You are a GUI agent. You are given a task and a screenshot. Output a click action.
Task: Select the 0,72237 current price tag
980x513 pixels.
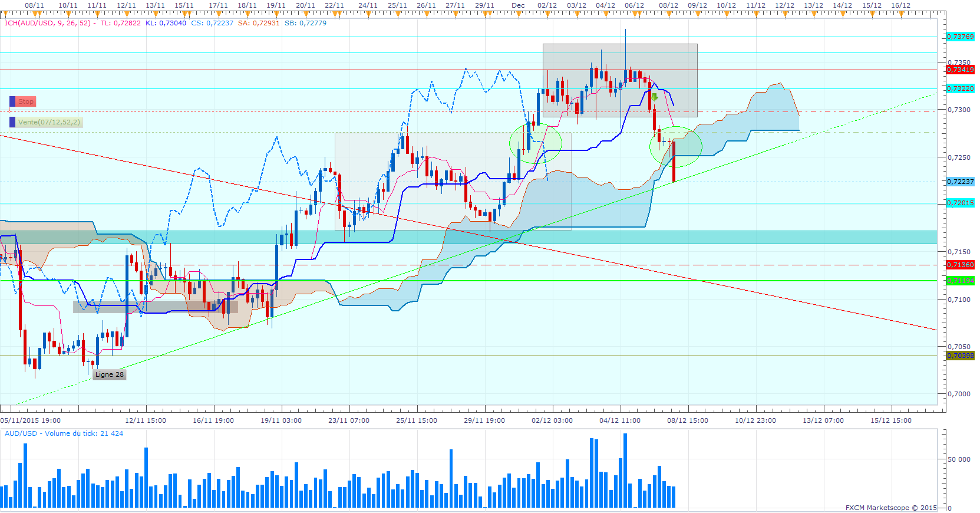[961, 182]
